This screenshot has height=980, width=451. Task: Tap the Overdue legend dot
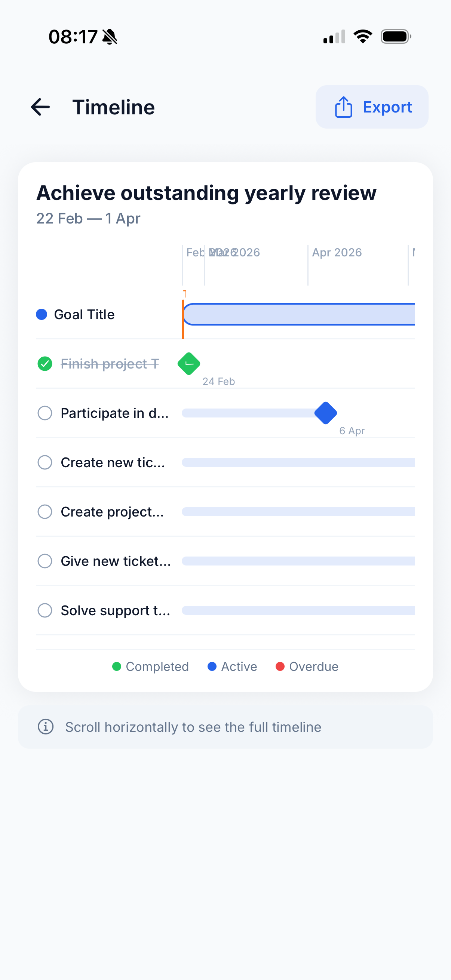pyautogui.click(x=280, y=666)
